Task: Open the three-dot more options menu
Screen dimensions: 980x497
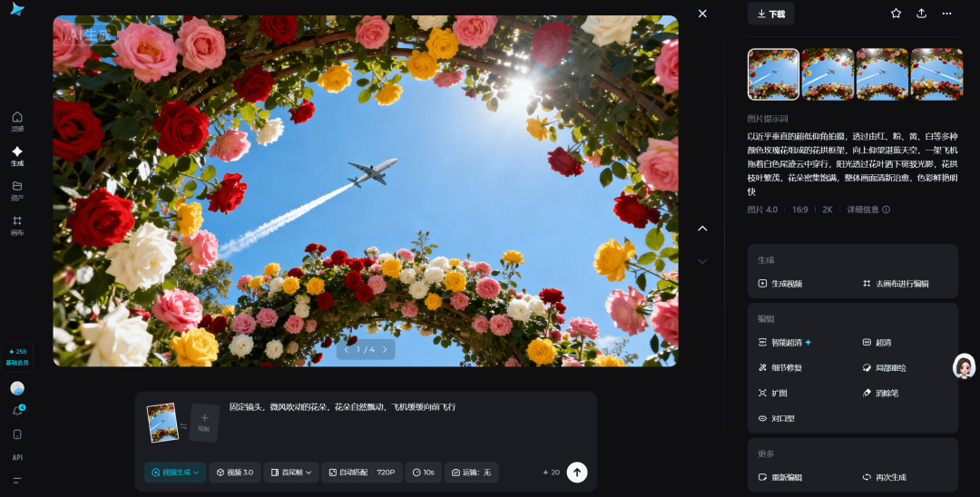Action: pos(946,14)
